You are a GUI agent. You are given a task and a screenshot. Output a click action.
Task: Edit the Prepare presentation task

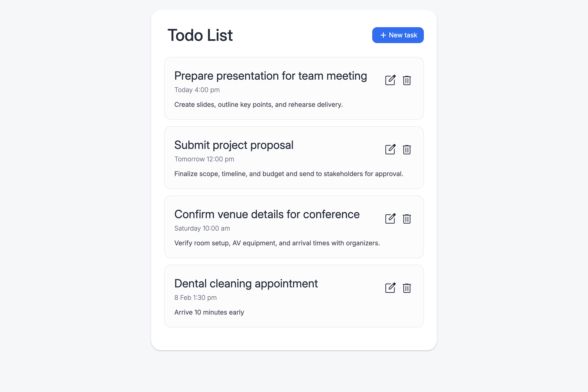pos(390,80)
